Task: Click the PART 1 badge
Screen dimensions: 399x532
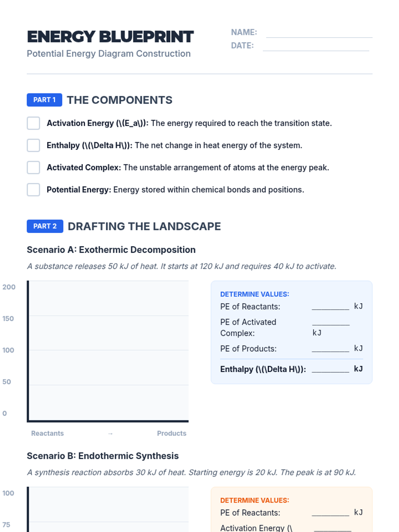Action: pyautogui.click(x=44, y=100)
